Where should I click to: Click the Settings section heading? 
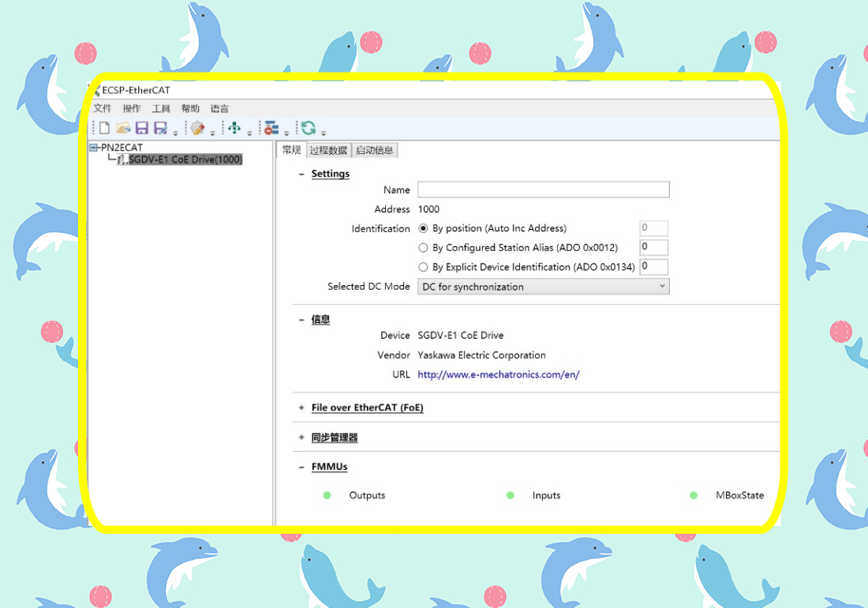[x=331, y=174]
